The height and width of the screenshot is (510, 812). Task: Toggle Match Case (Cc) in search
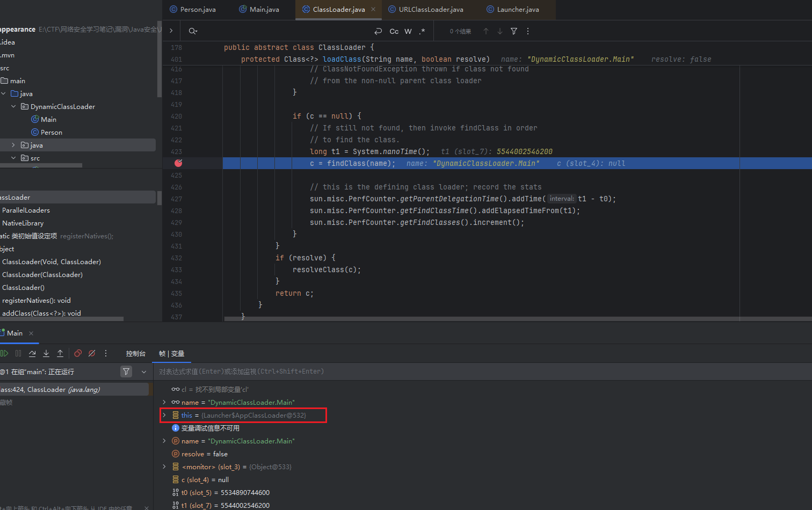coord(394,31)
